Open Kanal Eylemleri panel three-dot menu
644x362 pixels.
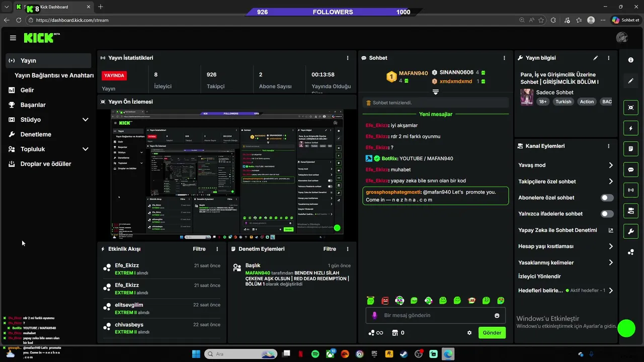tap(608, 146)
